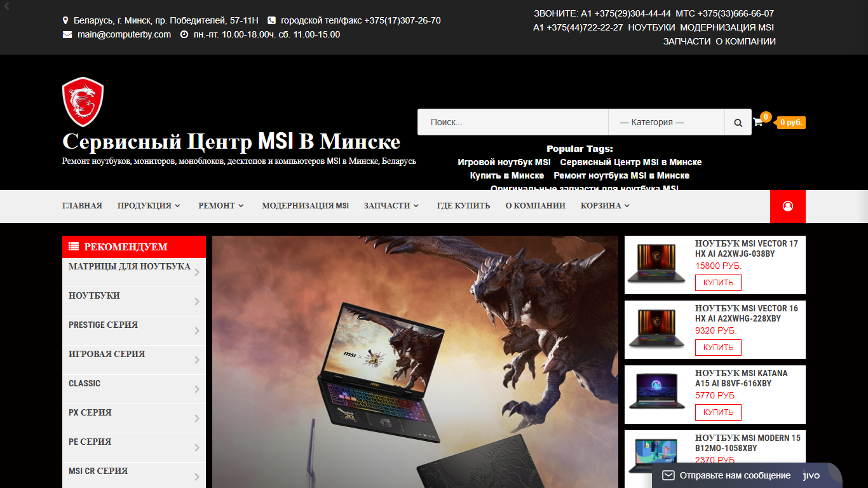Open МОДЕРНИЗАЦИЯ MSI in navigation bar

tap(305, 206)
